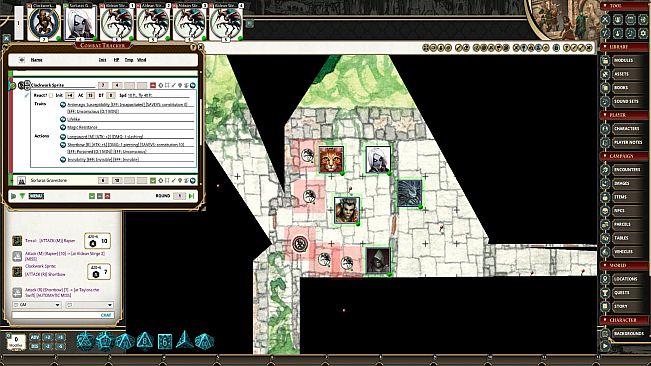Open the Books library icon
The width and height of the screenshot is (651, 366).
605,88
